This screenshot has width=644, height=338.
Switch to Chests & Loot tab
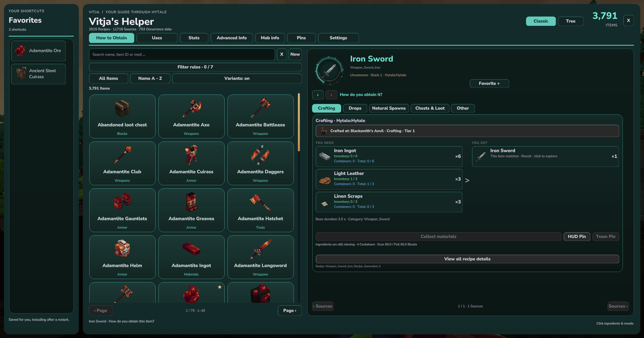pyautogui.click(x=430, y=108)
